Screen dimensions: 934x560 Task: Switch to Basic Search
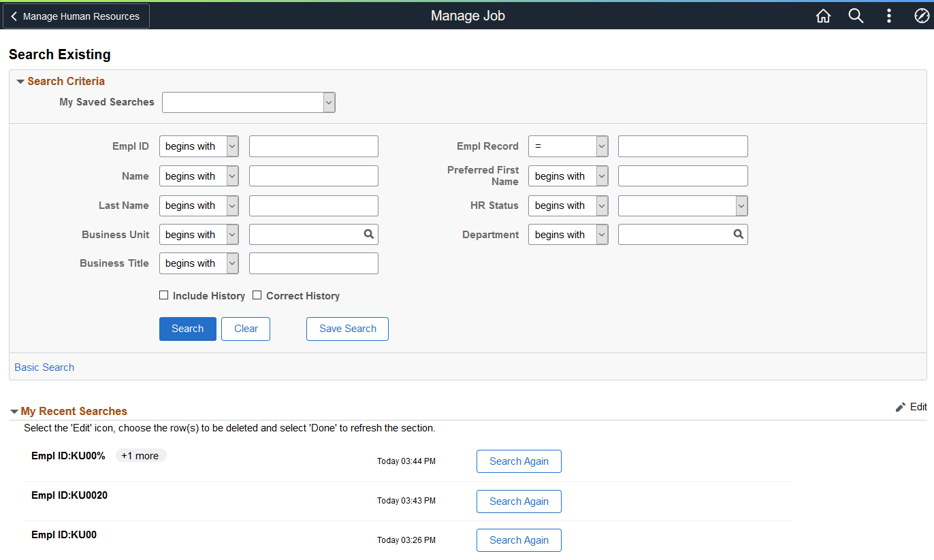pos(44,367)
